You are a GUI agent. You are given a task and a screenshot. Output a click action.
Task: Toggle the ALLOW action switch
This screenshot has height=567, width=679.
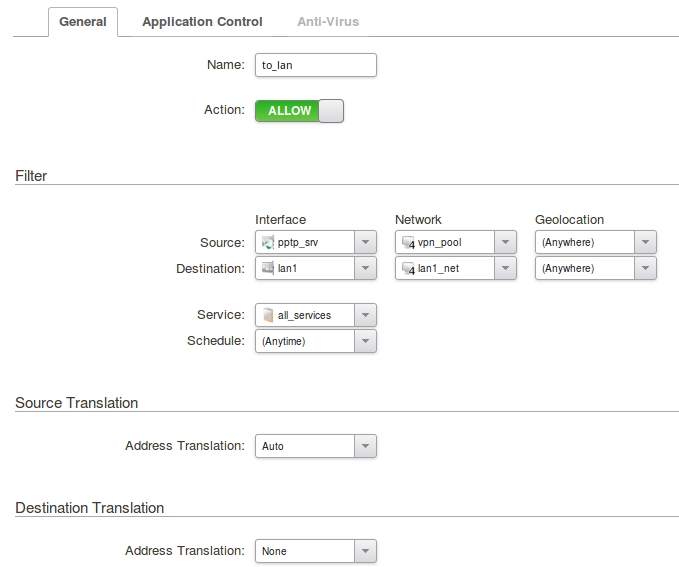click(x=299, y=111)
